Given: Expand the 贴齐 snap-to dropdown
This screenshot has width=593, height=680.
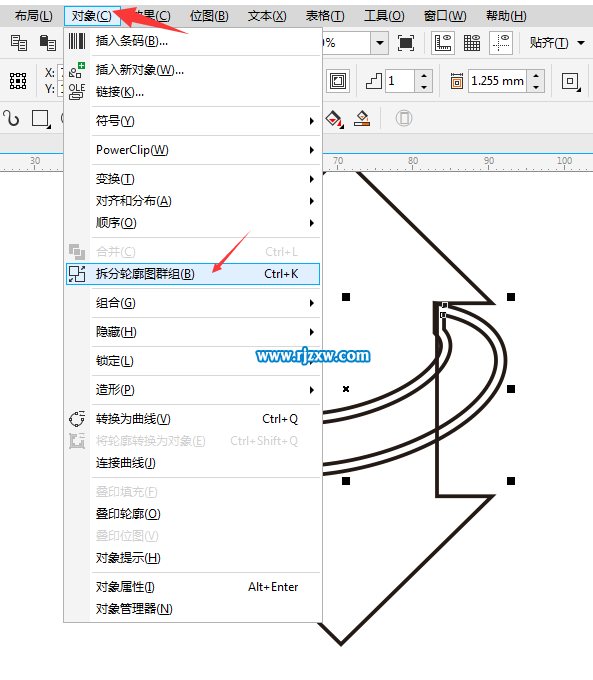Looking at the screenshot, I should coord(581,43).
